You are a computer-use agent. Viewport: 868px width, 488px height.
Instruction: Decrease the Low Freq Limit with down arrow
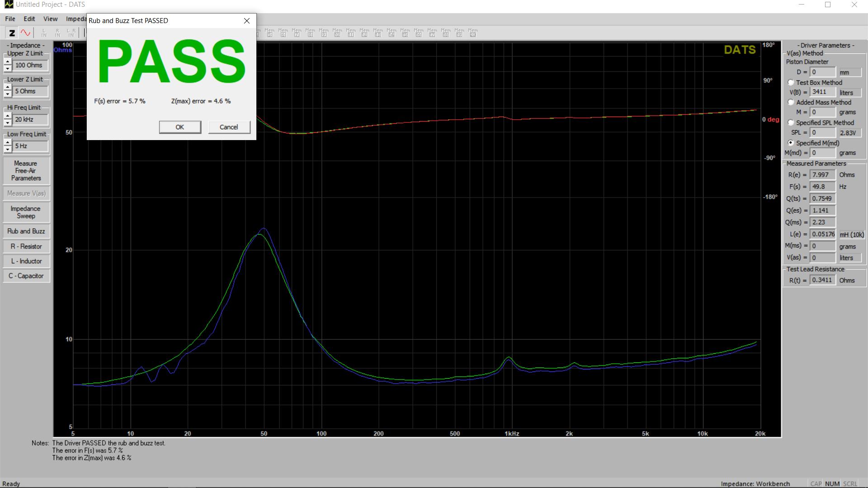coord(8,149)
